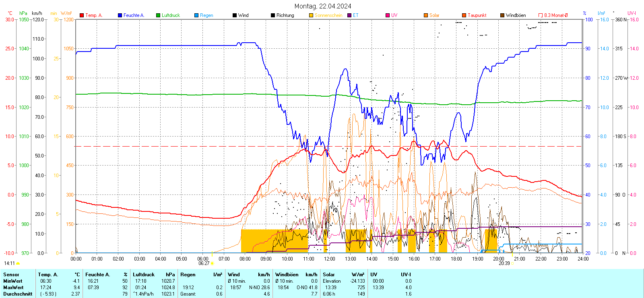This screenshot has height=298, width=644.
Task: Click the sunrise marker at 06:27
Action: pos(212,263)
